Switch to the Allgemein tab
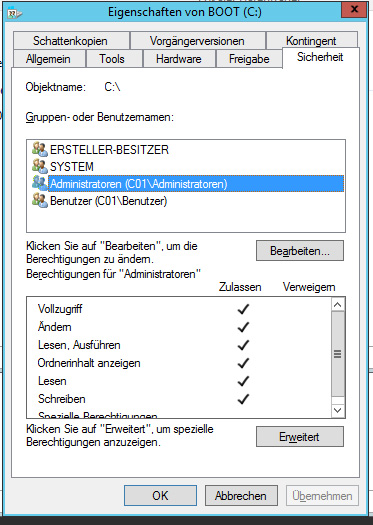 49,59
